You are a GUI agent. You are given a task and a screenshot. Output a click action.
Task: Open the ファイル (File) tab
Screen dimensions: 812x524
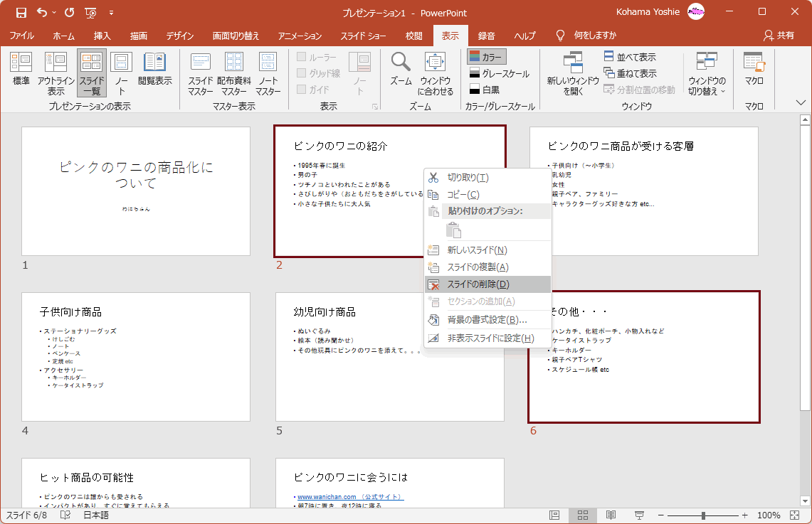(x=22, y=36)
